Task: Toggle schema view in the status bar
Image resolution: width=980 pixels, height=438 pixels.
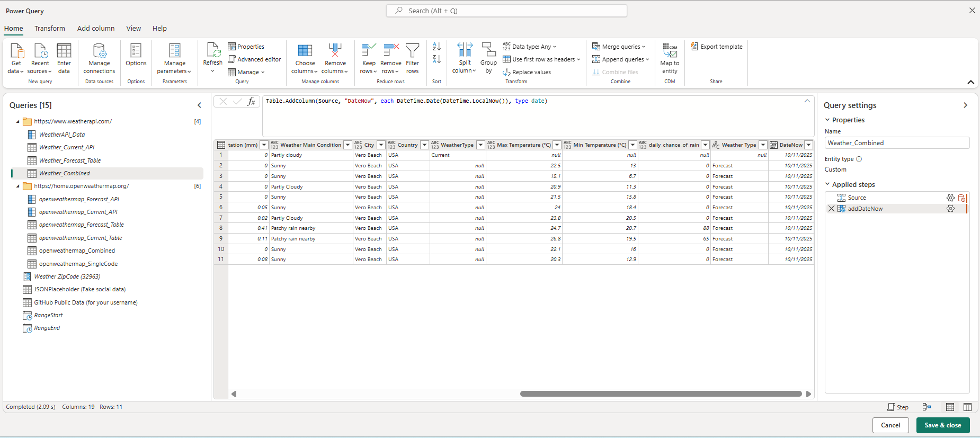Action: pyautogui.click(x=967, y=407)
